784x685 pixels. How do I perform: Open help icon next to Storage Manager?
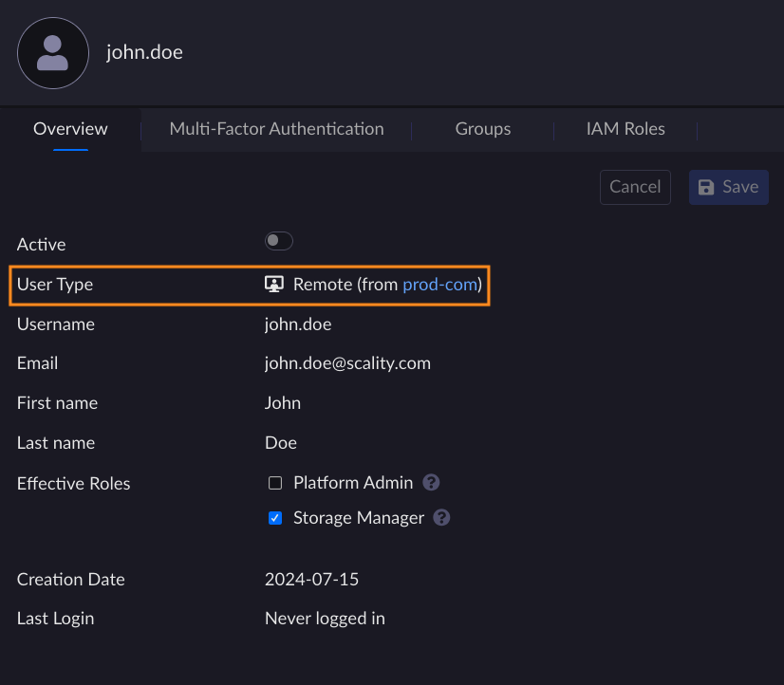click(x=441, y=518)
